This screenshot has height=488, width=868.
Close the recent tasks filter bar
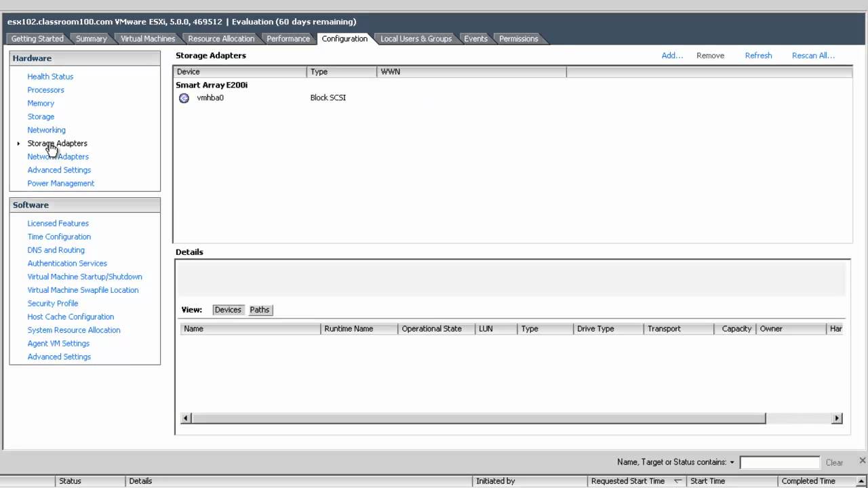(863, 461)
